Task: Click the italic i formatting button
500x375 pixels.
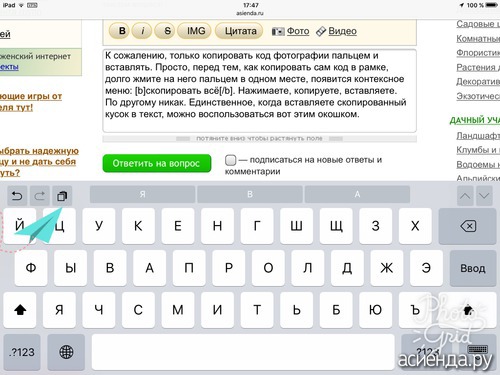Action: tap(142, 31)
